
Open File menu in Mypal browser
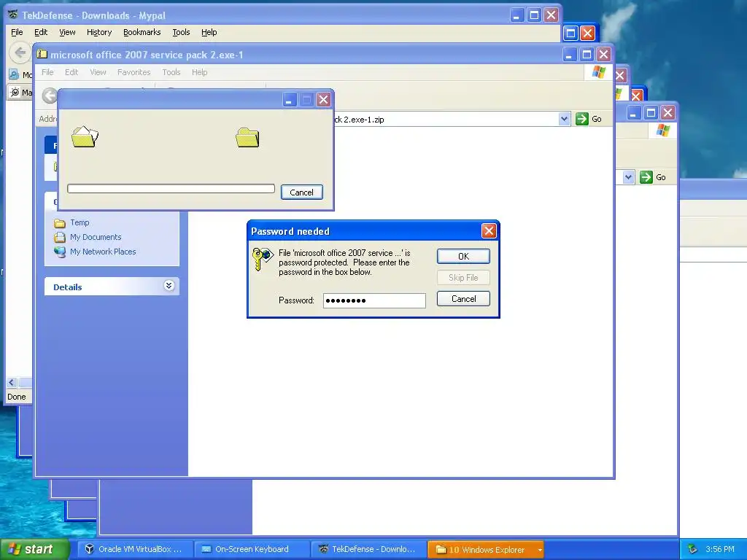17,32
